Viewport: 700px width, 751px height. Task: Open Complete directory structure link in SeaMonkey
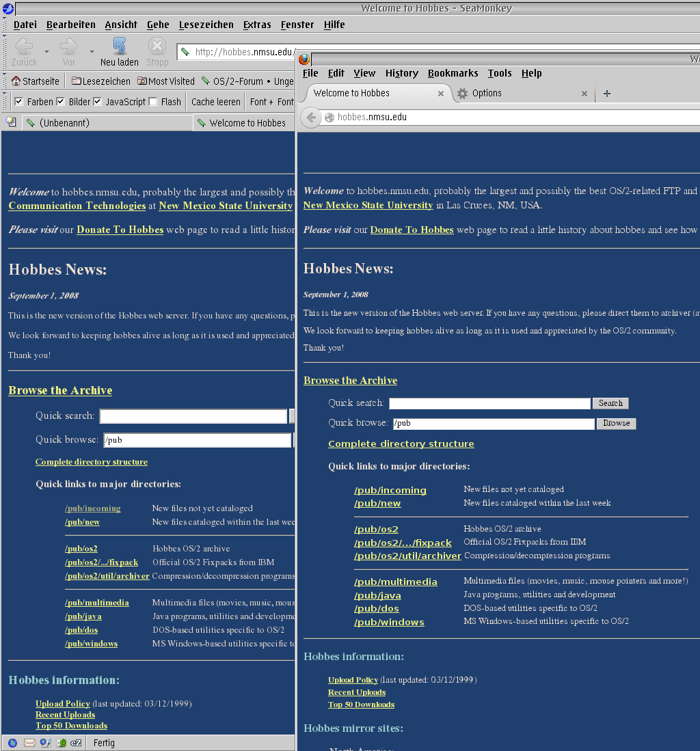(x=92, y=462)
